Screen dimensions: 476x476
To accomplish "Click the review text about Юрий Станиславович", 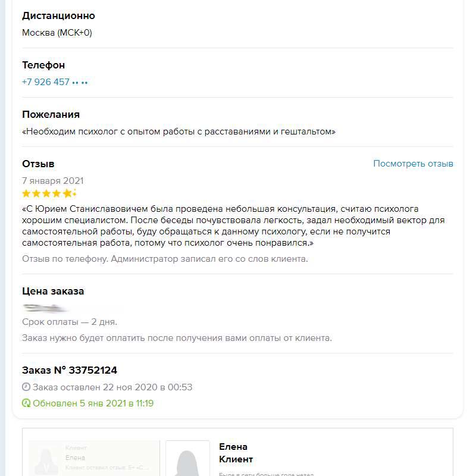I will pyautogui.click(x=232, y=226).
